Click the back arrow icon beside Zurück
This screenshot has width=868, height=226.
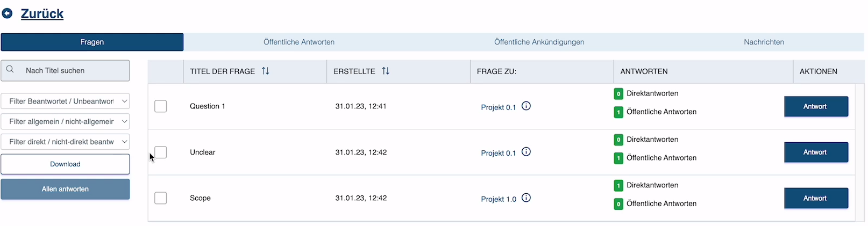(x=8, y=13)
